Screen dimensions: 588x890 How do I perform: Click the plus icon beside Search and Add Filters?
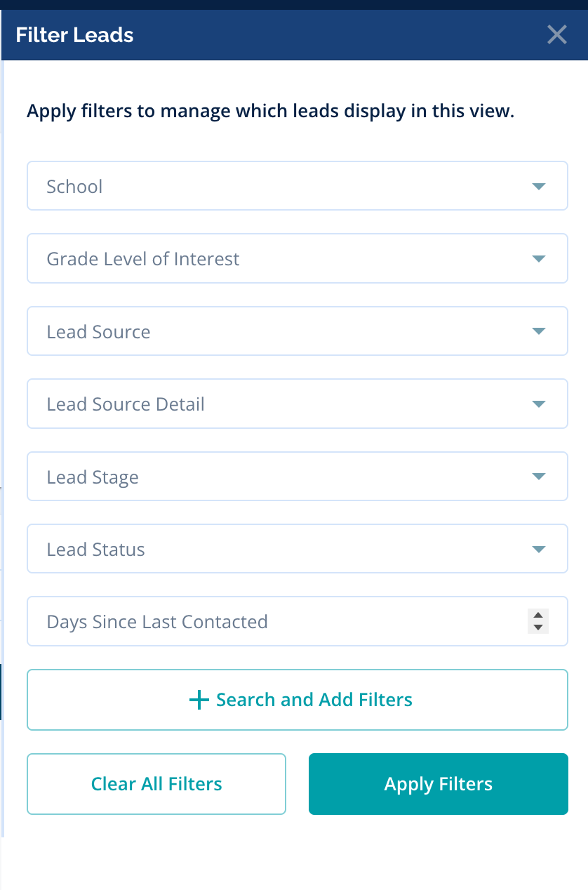pos(199,700)
